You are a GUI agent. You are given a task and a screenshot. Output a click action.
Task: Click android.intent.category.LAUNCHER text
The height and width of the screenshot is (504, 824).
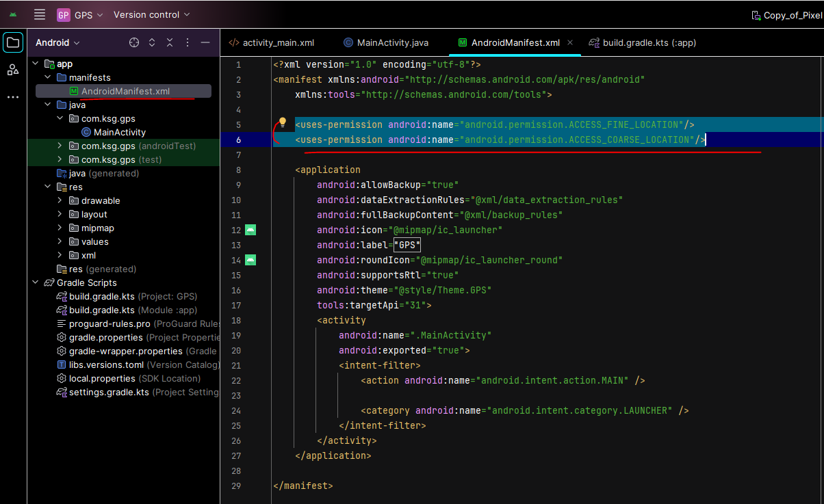pyautogui.click(x=580, y=410)
